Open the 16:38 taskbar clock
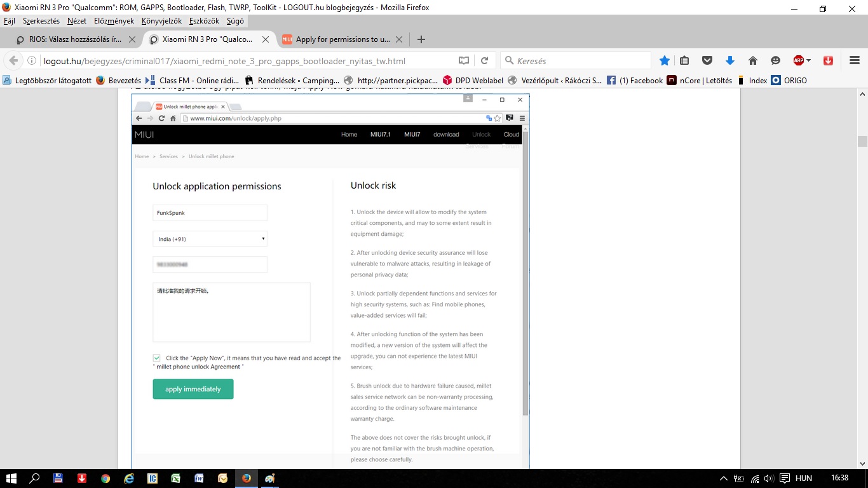This screenshot has width=868, height=488. coord(839,478)
